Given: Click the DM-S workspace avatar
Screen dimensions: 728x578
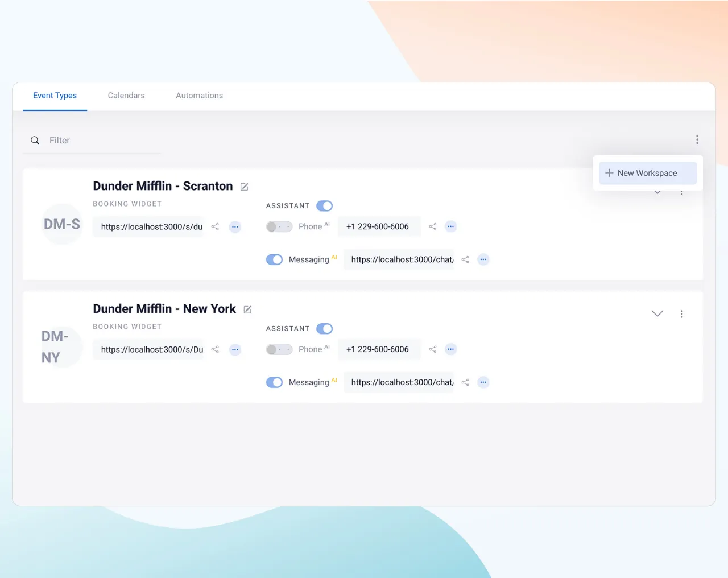Looking at the screenshot, I should (x=62, y=224).
